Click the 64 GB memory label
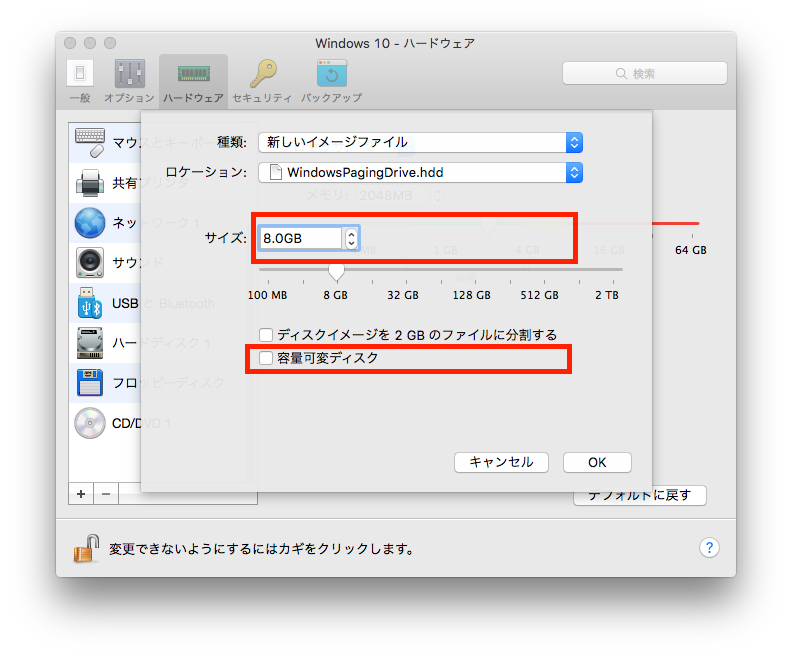This screenshot has width=792, height=657. (690, 250)
